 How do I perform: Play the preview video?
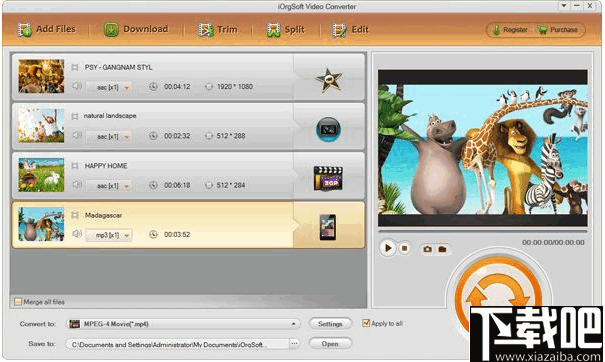(x=388, y=248)
